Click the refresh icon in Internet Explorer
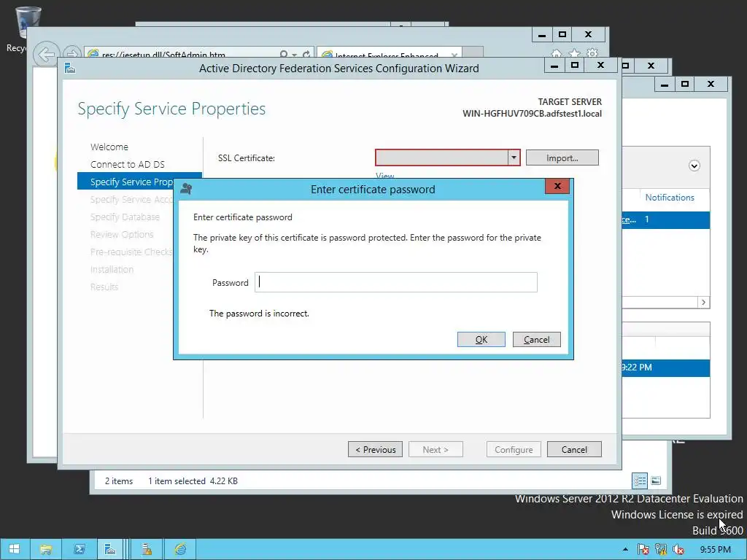Image resolution: width=747 pixels, height=560 pixels. (307, 54)
